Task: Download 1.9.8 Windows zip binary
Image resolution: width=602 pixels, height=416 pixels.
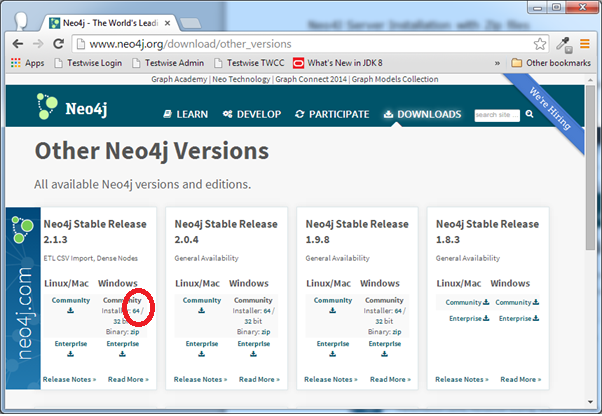Action: coord(397,332)
